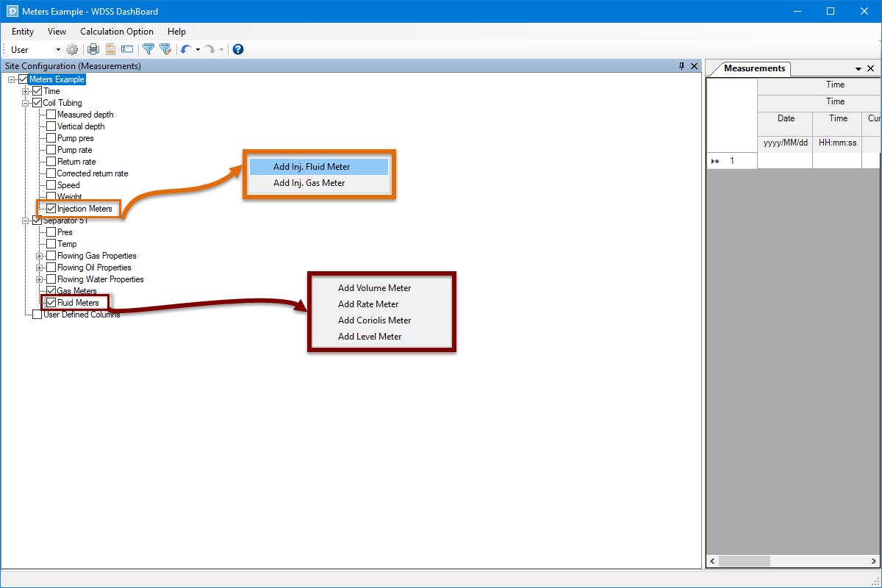Open the user level settings gear

[x=72, y=49]
